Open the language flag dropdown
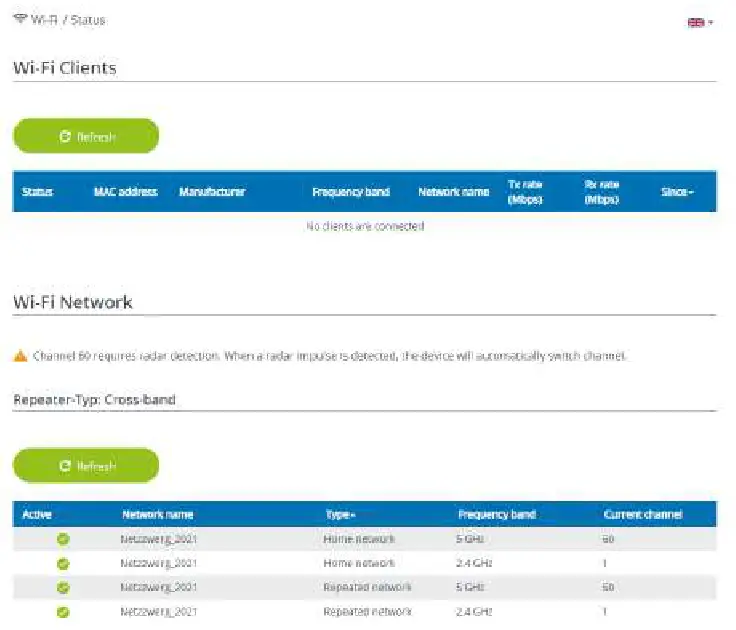The height and width of the screenshot is (630, 736). click(700, 22)
